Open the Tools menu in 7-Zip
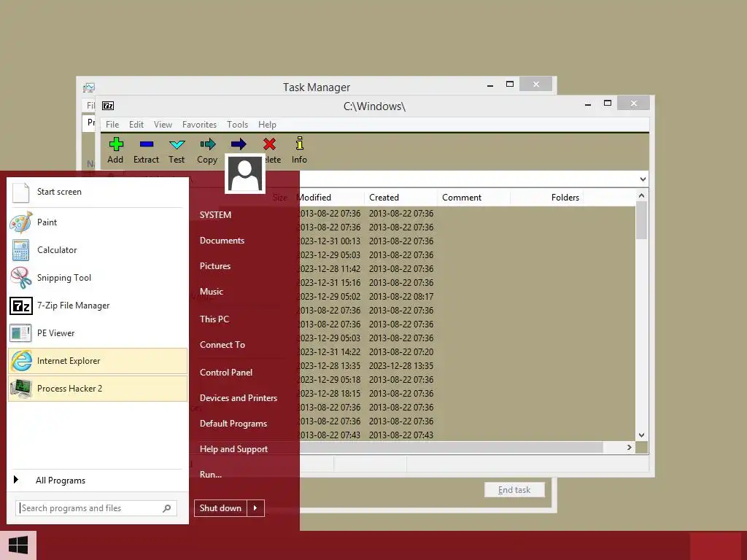 click(237, 125)
